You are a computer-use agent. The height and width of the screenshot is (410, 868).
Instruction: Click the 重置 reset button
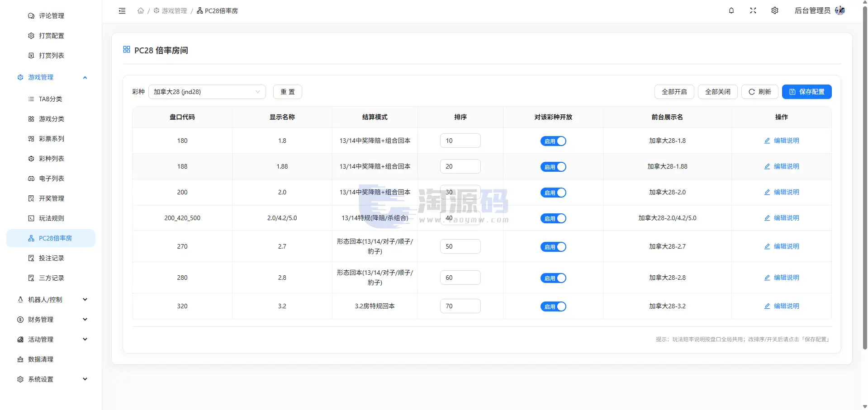tap(288, 92)
